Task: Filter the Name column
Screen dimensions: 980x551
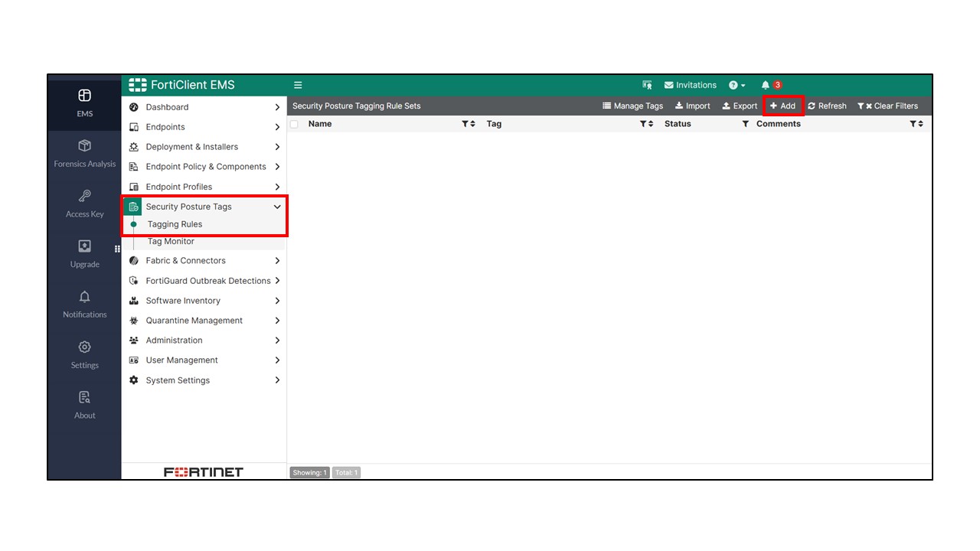Action: [x=465, y=124]
